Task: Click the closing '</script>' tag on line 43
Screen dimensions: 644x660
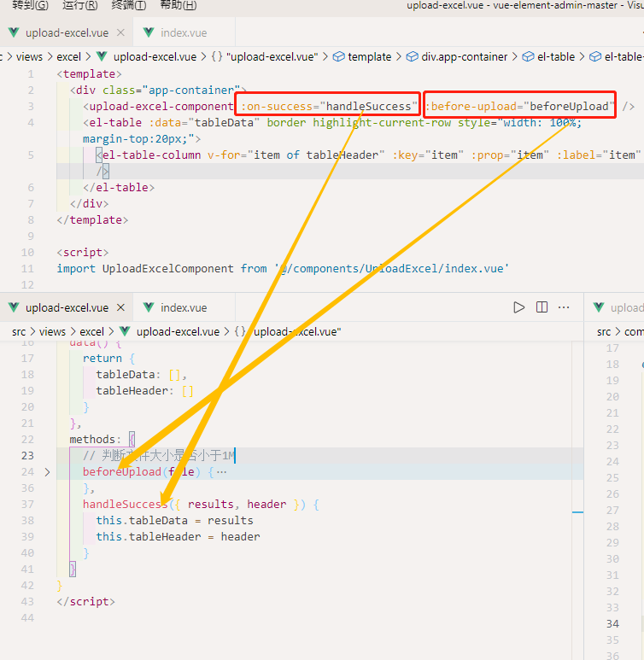Action: [86, 602]
